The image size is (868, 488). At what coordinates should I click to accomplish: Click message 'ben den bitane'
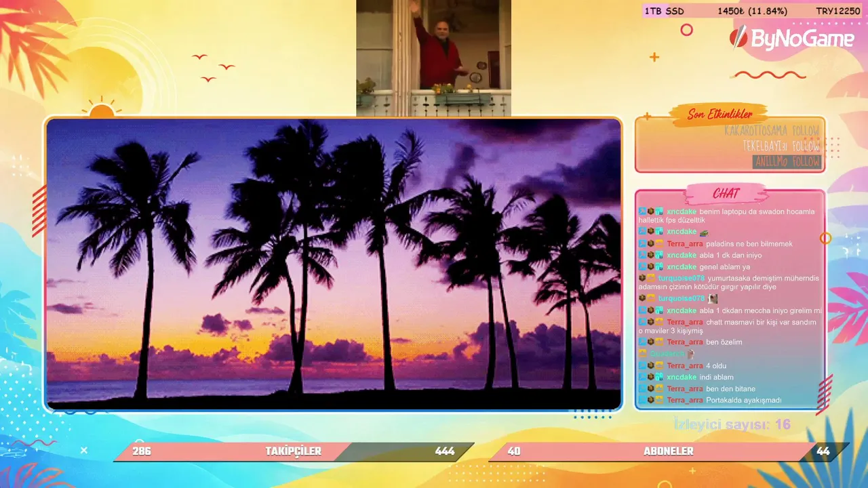pos(731,389)
